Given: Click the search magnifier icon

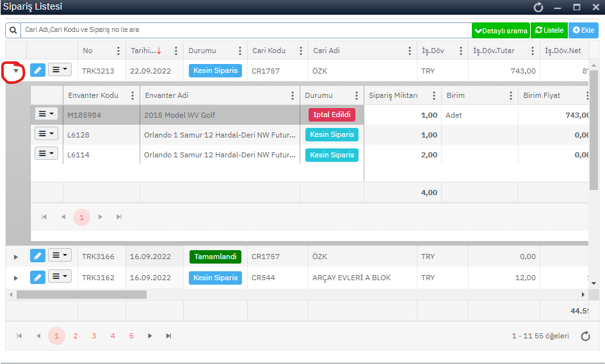Looking at the screenshot, I should 13,30.
